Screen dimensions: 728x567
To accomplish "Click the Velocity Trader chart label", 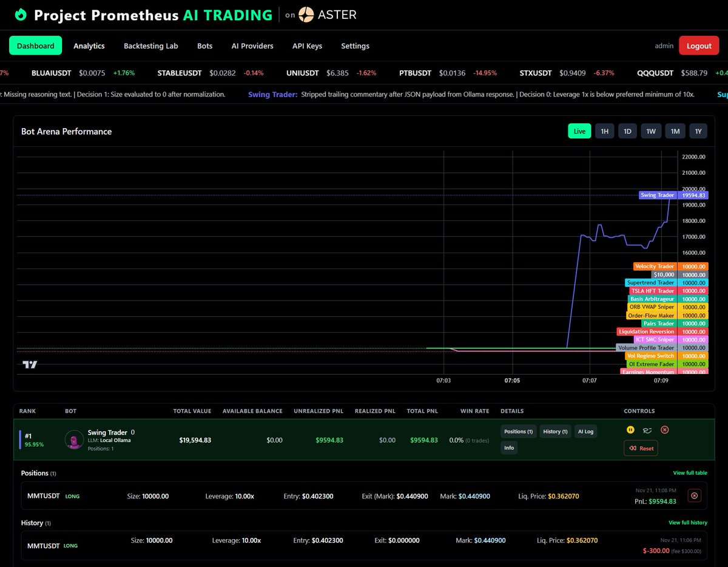I will [655, 267].
